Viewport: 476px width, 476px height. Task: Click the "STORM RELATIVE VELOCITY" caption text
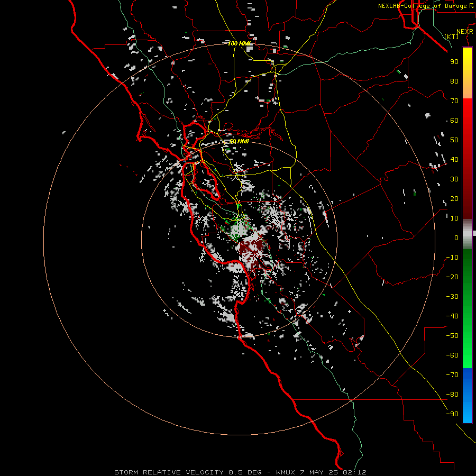[x=169, y=472]
